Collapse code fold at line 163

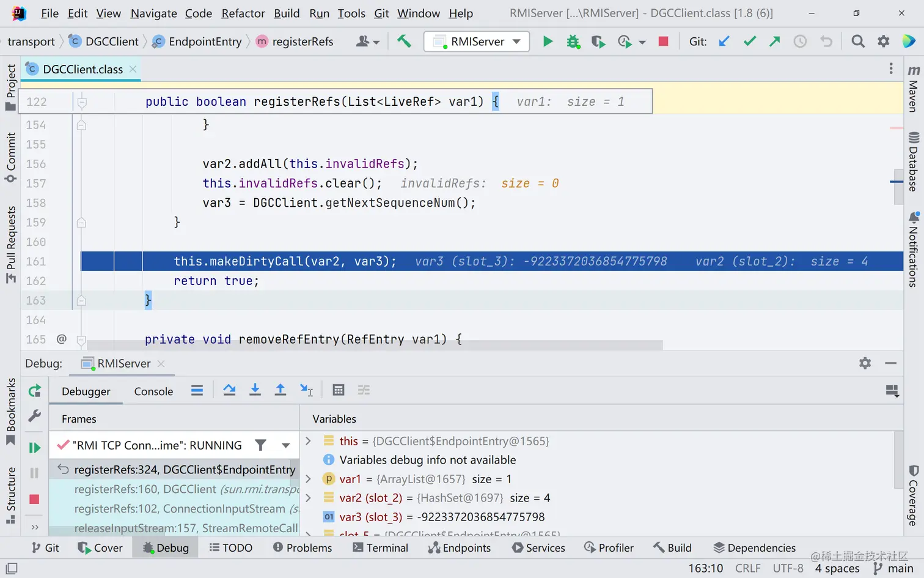(81, 300)
